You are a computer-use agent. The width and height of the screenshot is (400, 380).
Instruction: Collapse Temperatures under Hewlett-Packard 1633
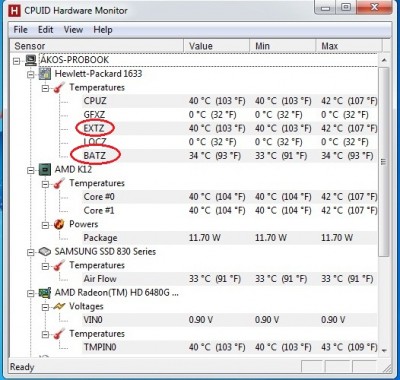pos(45,88)
